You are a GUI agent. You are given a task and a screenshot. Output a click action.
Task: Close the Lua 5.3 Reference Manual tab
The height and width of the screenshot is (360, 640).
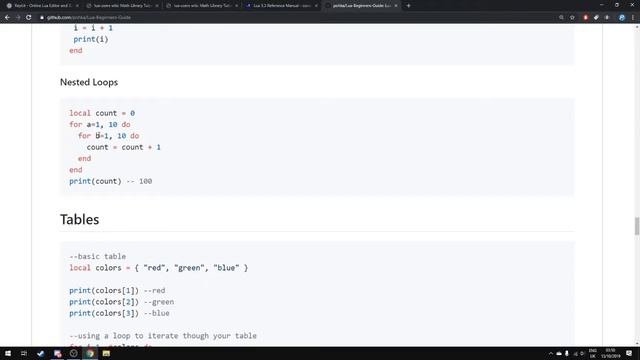click(316, 6)
